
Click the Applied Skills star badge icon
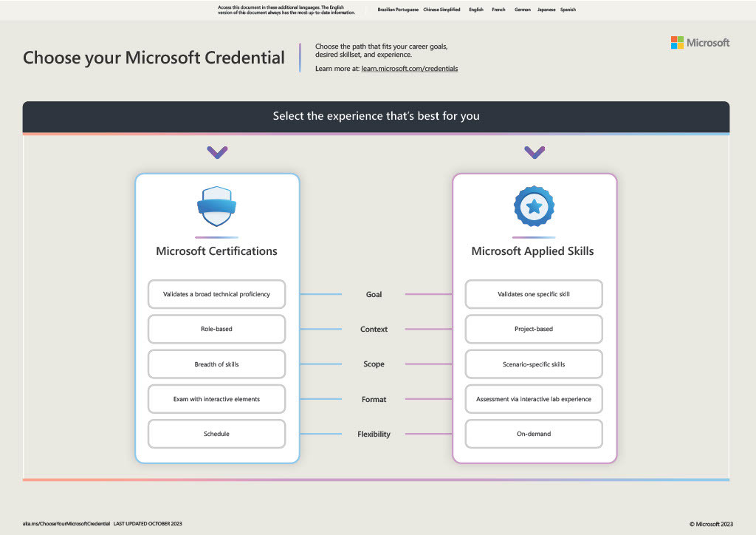click(534, 206)
